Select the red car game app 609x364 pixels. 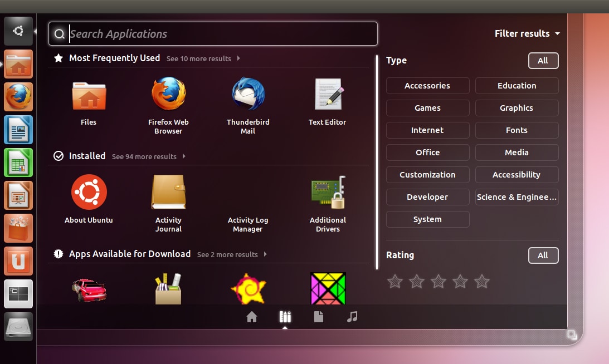tap(89, 289)
